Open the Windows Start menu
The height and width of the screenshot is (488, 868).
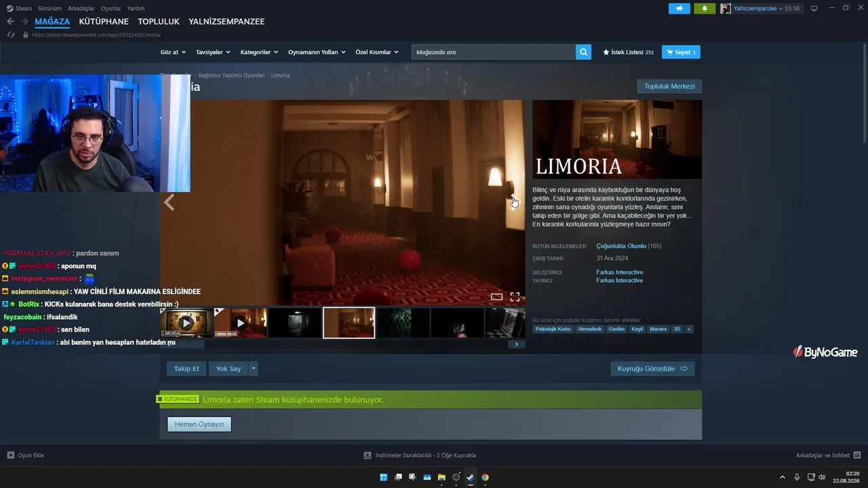384,477
